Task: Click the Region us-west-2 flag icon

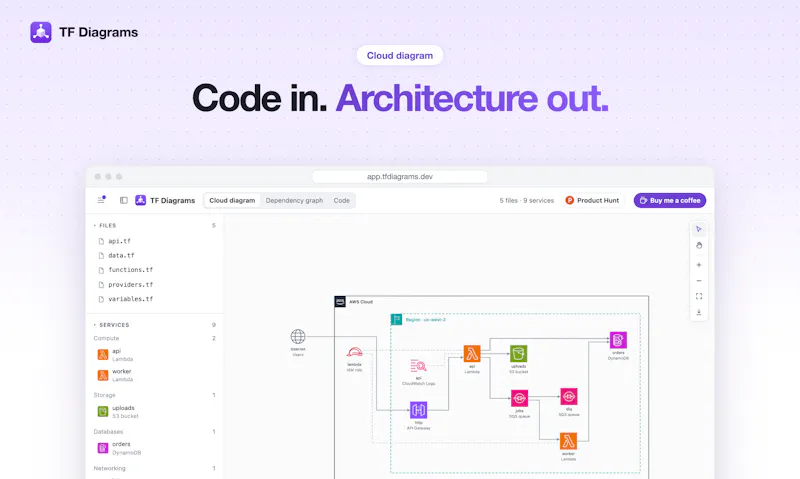Action: (x=396, y=319)
